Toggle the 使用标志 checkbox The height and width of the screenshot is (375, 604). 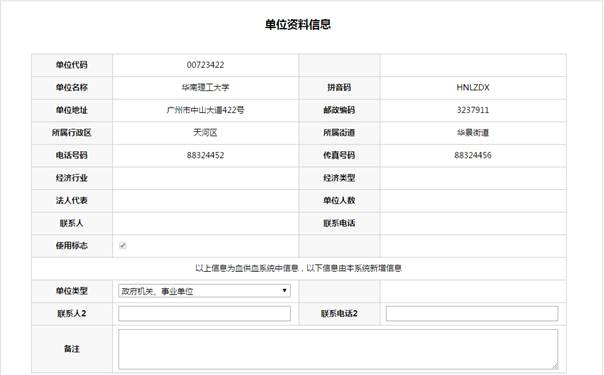123,246
